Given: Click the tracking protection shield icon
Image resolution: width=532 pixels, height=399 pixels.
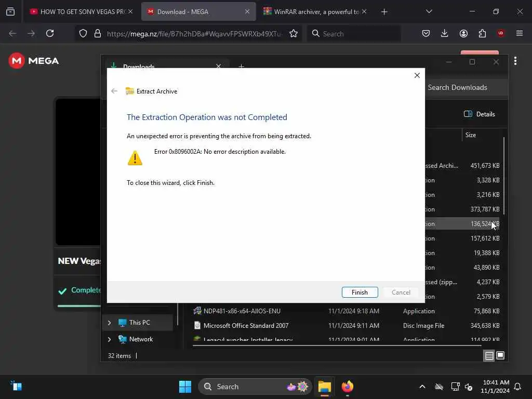Looking at the screenshot, I should 83,33.
